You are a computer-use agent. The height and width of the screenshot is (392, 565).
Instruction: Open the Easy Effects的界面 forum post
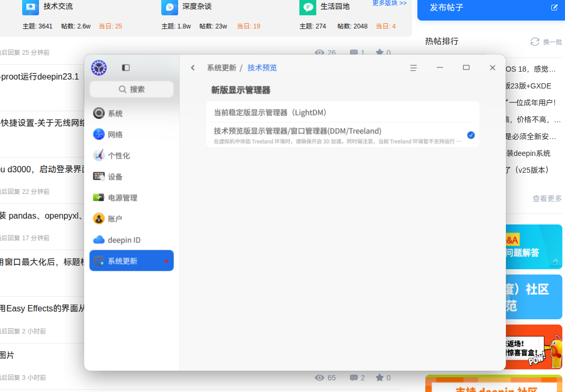[x=42, y=308]
